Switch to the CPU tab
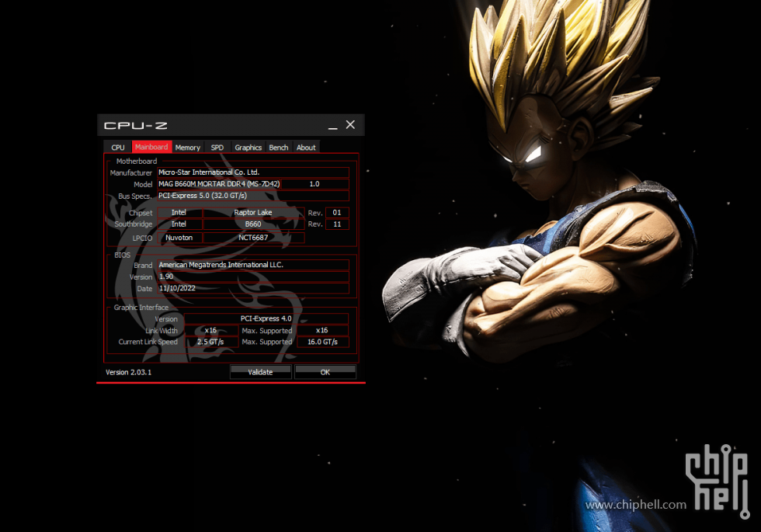Image resolution: width=761 pixels, height=532 pixels. point(117,147)
